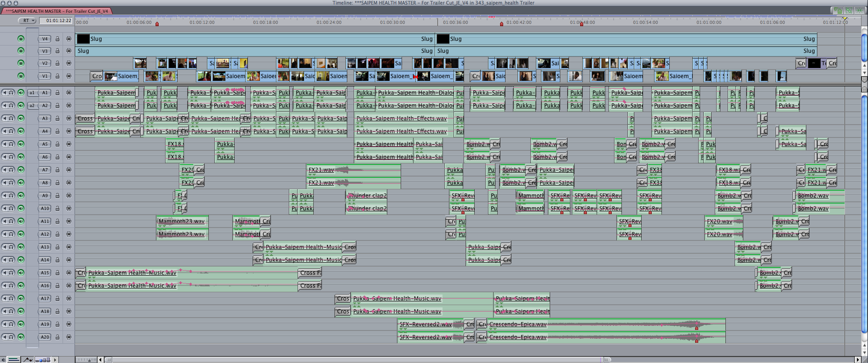
Task: Lock track A13
Action: (x=57, y=247)
